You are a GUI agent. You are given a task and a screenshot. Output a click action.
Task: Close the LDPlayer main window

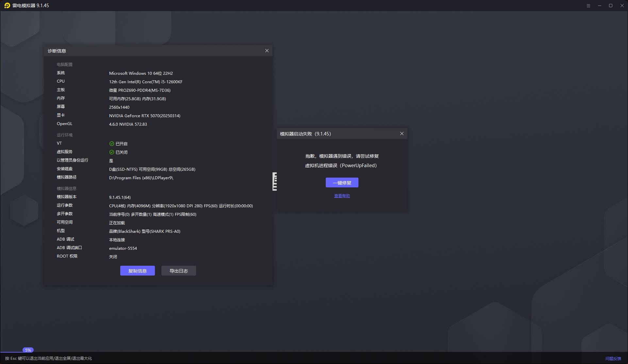click(x=622, y=6)
